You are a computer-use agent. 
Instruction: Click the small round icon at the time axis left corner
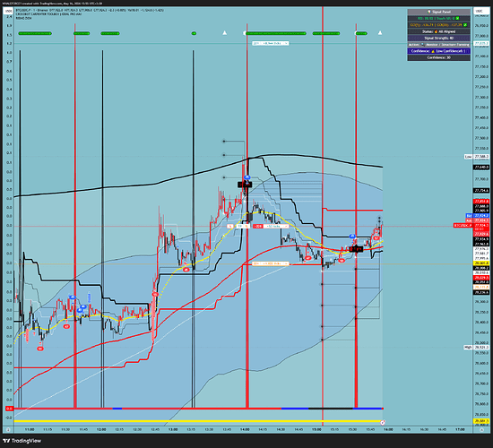point(8,429)
